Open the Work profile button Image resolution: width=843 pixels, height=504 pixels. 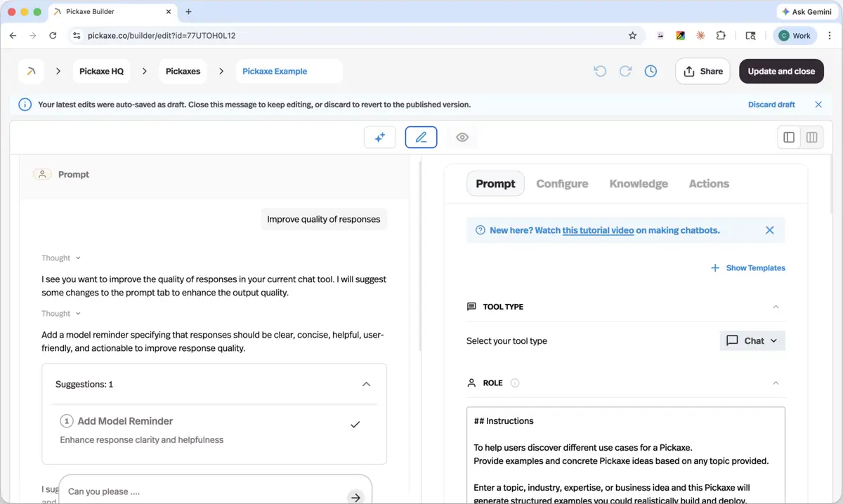point(795,36)
